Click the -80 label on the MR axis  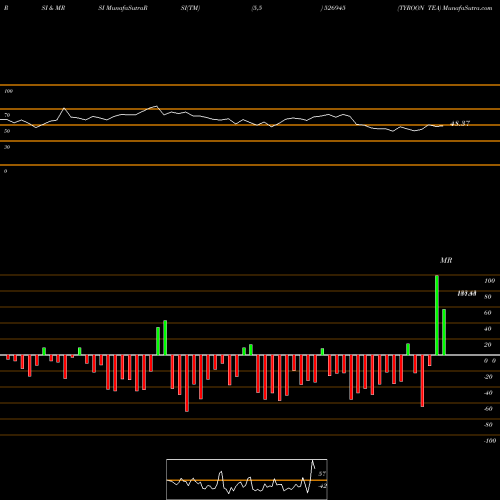(x=488, y=425)
